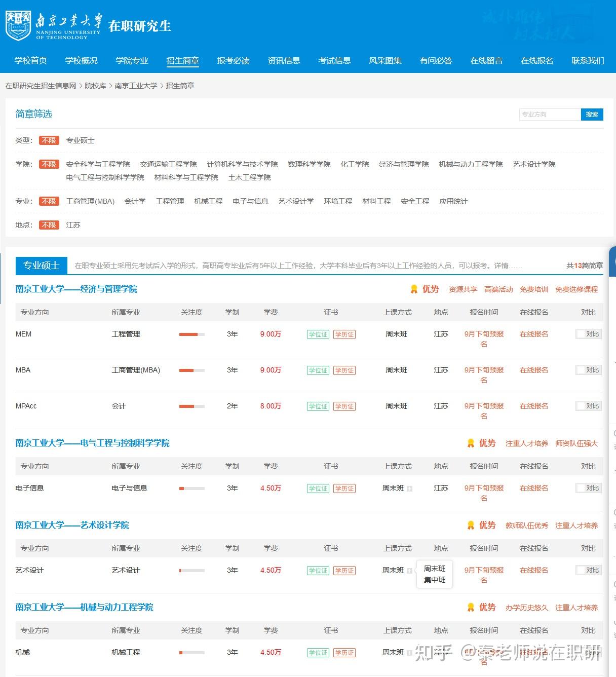
Task: Select the 专业硕士 section tab
Action: 42,265
